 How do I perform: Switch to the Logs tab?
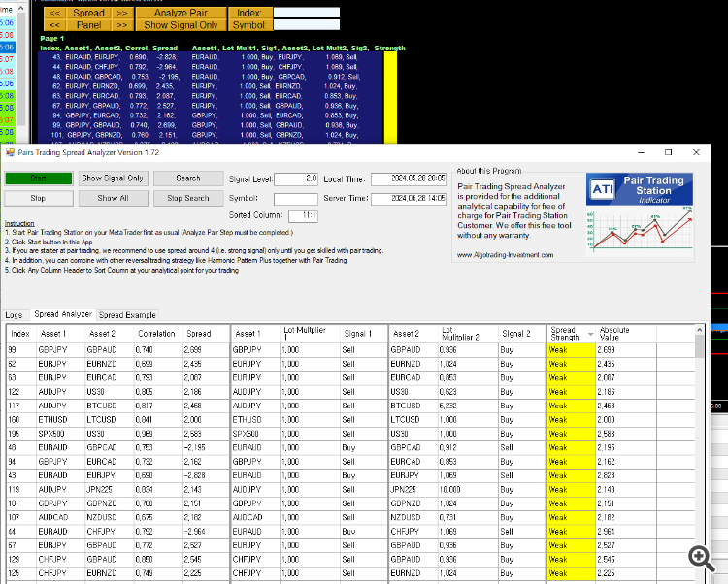click(14, 315)
